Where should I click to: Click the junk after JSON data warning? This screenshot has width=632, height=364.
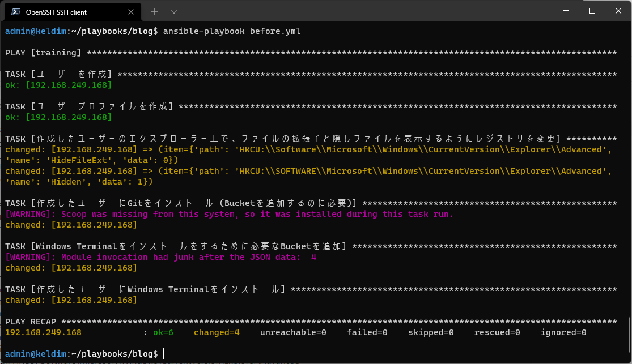coord(160,258)
